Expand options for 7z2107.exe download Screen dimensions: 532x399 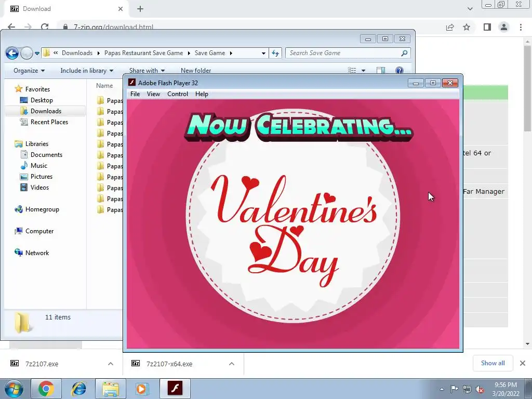point(111,364)
